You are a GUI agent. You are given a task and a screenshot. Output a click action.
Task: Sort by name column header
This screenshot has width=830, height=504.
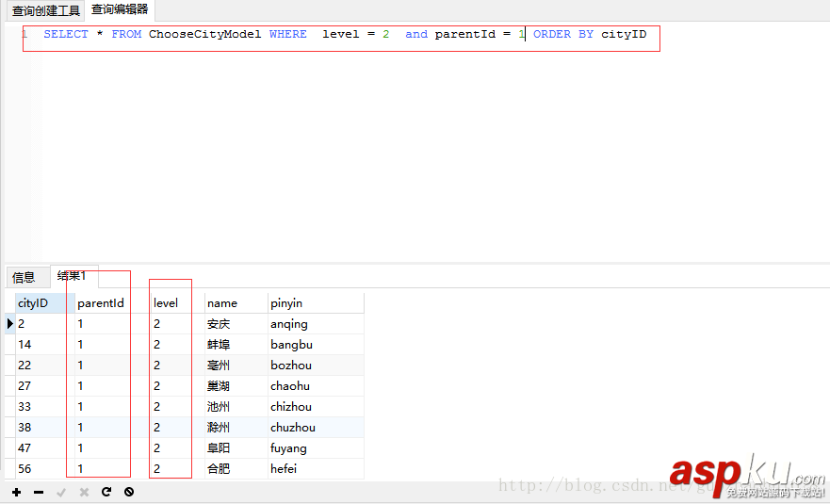tap(236, 303)
